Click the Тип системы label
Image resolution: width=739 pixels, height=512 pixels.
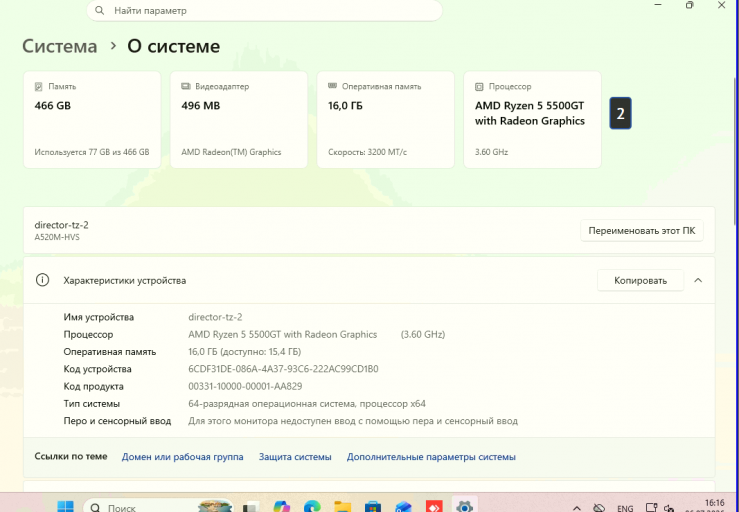click(x=92, y=404)
